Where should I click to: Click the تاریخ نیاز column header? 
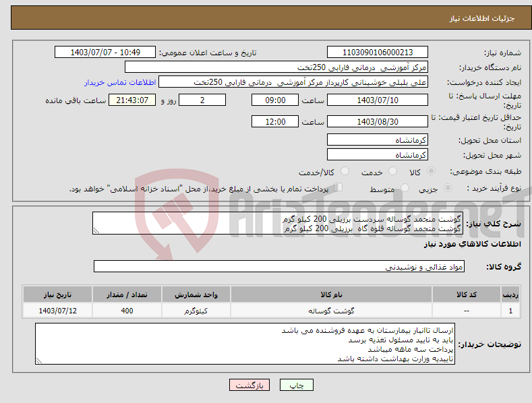pyautogui.click(x=58, y=294)
